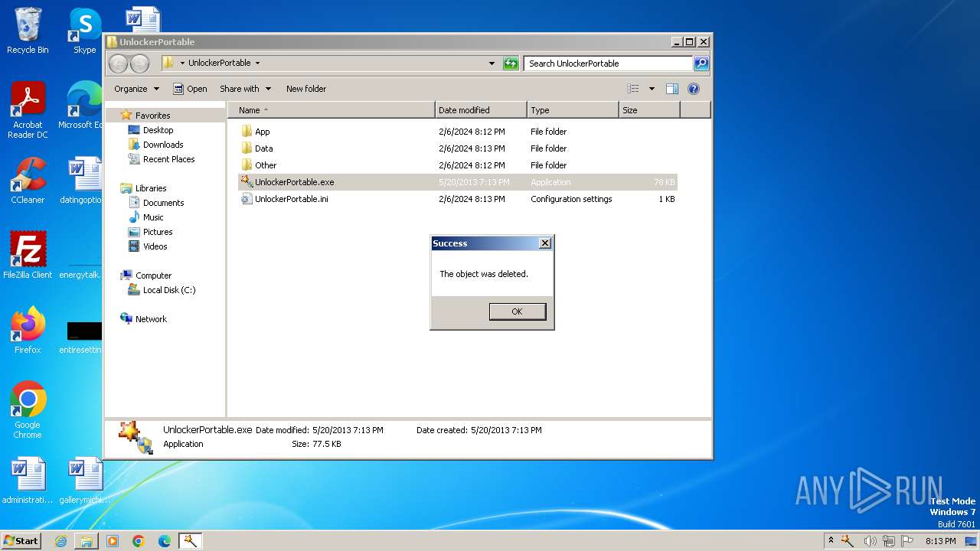Open Windows Media Player from the taskbar
980x551 pixels.
[x=113, y=541]
